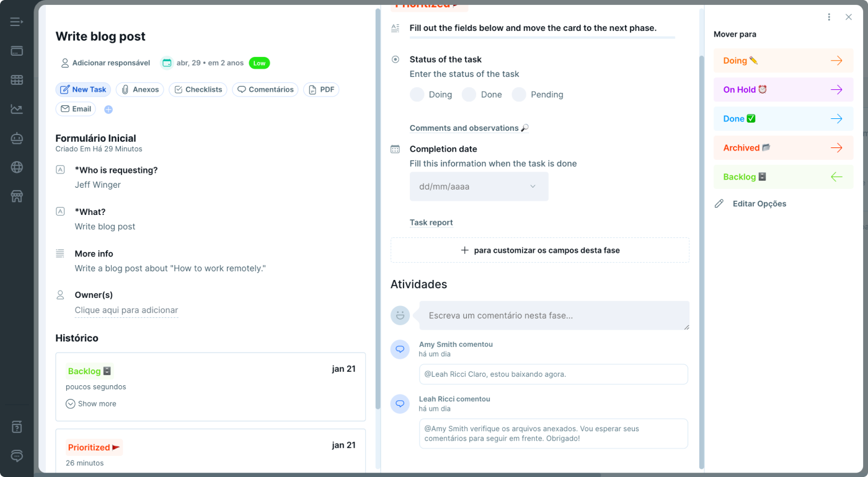
Task: Select the Done status radio button
Action: 469,95
